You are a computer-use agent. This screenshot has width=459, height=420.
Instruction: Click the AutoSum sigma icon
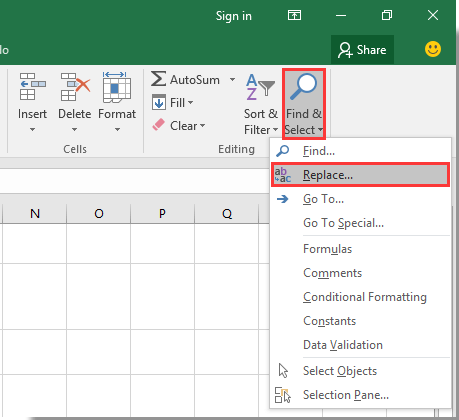pos(158,79)
